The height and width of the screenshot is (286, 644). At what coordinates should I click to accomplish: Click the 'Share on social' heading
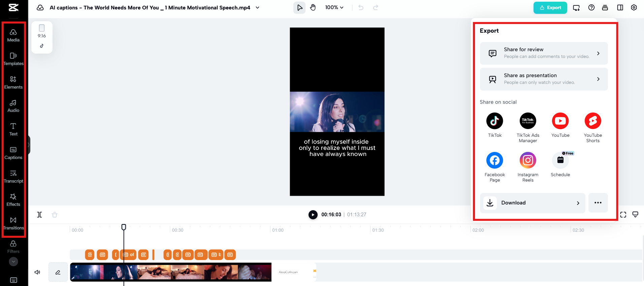pyautogui.click(x=498, y=102)
